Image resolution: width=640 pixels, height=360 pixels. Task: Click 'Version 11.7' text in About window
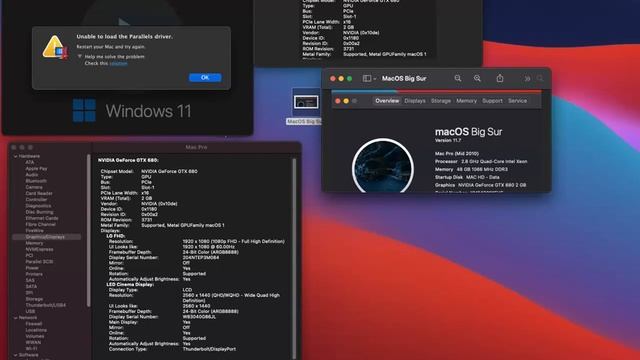[x=448, y=140]
